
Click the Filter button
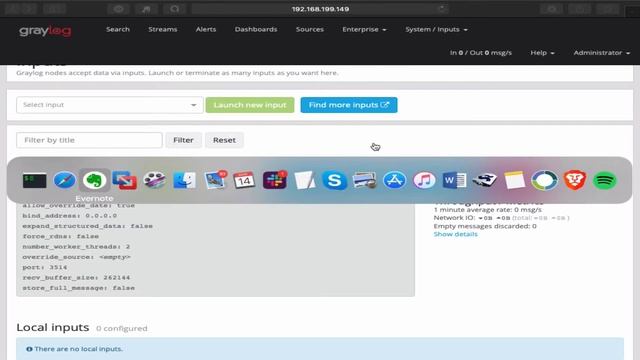(183, 140)
